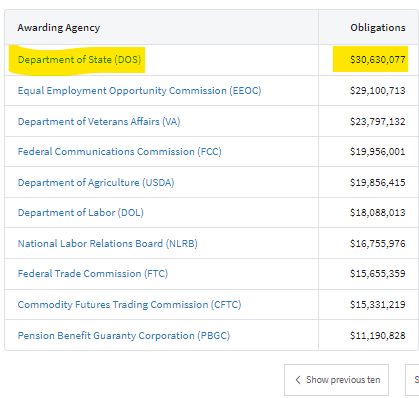Select the $23,797,132 obligations value

point(378,121)
